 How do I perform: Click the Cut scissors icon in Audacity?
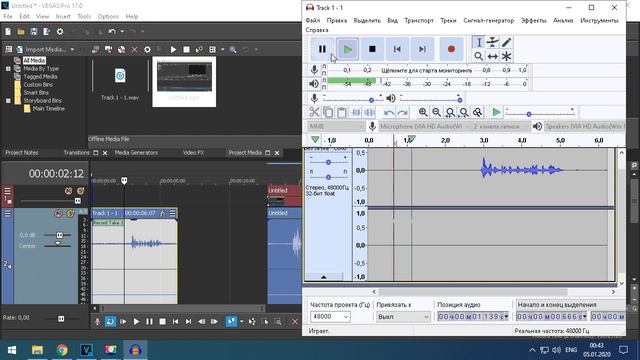314,112
